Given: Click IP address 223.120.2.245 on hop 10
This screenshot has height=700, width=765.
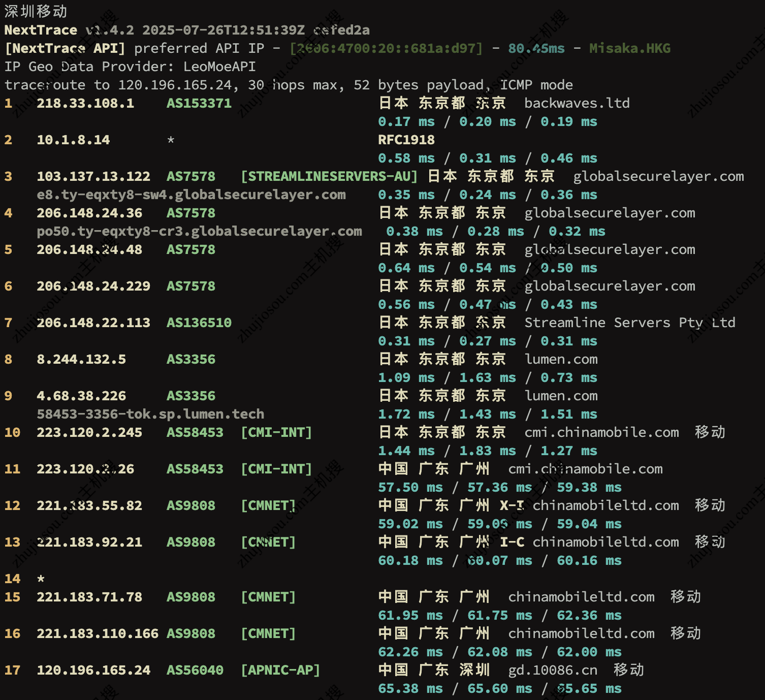Looking at the screenshot, I should [x=89, y=432].
